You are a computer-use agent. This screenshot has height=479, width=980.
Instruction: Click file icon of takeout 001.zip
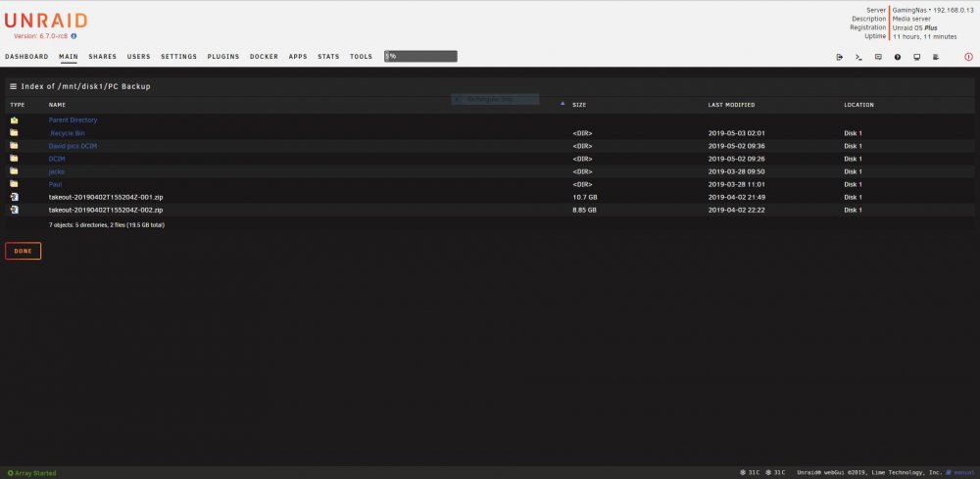(x=14, y=197)
